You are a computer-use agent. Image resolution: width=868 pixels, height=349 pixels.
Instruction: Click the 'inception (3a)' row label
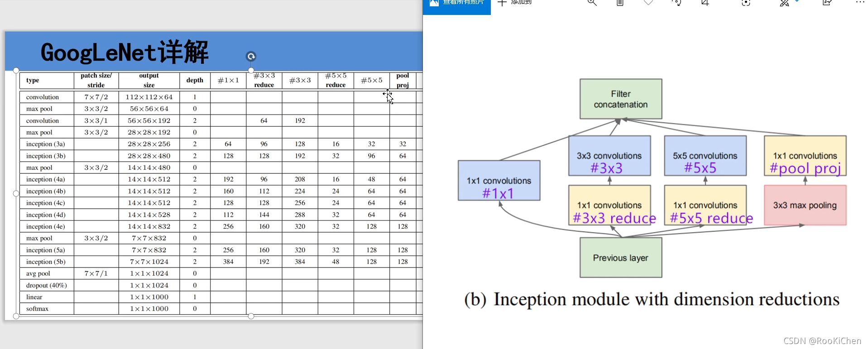pos(46,144)
